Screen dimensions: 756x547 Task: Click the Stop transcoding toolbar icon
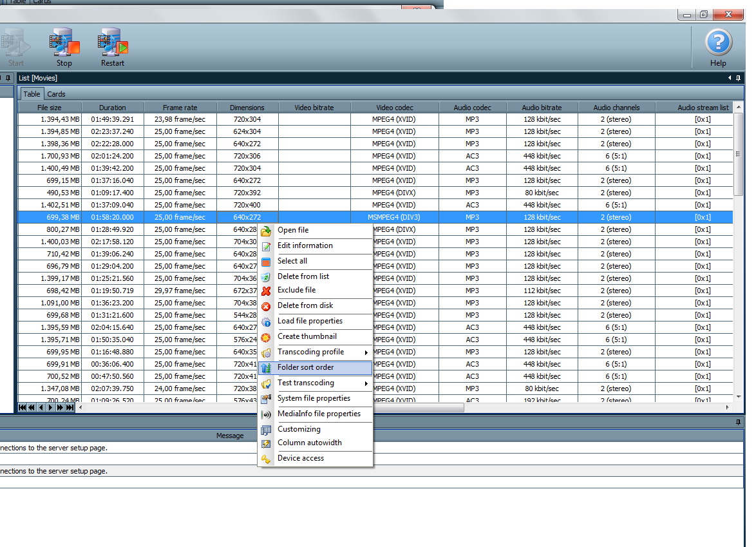pyautogui.click(x=64, y=41)
